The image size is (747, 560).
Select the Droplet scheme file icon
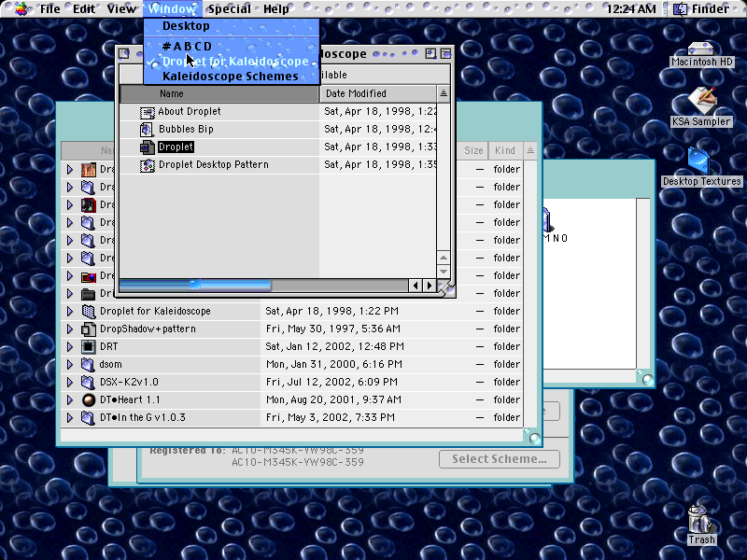coord(147,147)
